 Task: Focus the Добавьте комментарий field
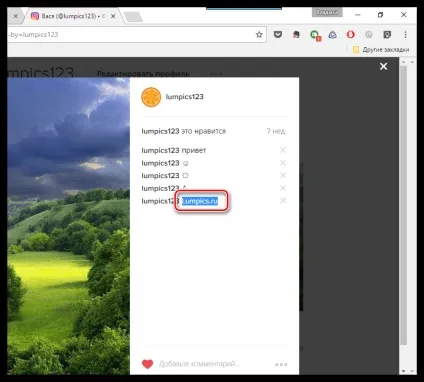point(199,364)
